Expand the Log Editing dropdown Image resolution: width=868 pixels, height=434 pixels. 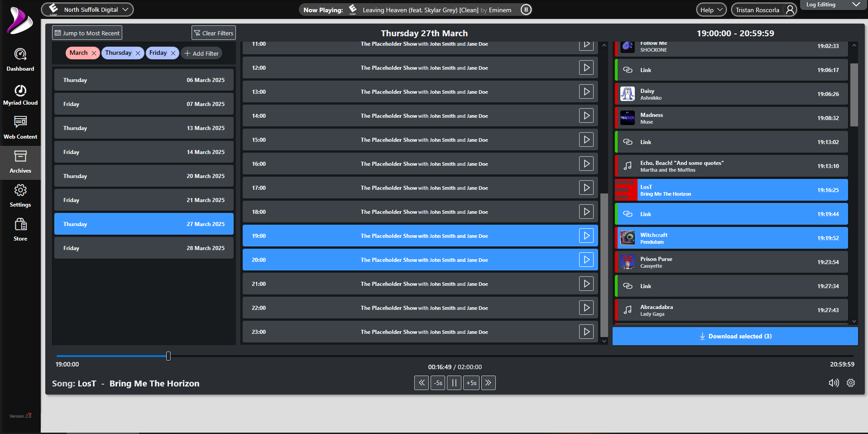coord(833,5)
